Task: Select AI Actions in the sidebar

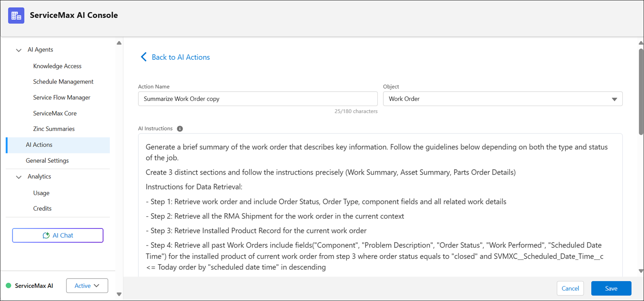Action: tap(58, 145)
